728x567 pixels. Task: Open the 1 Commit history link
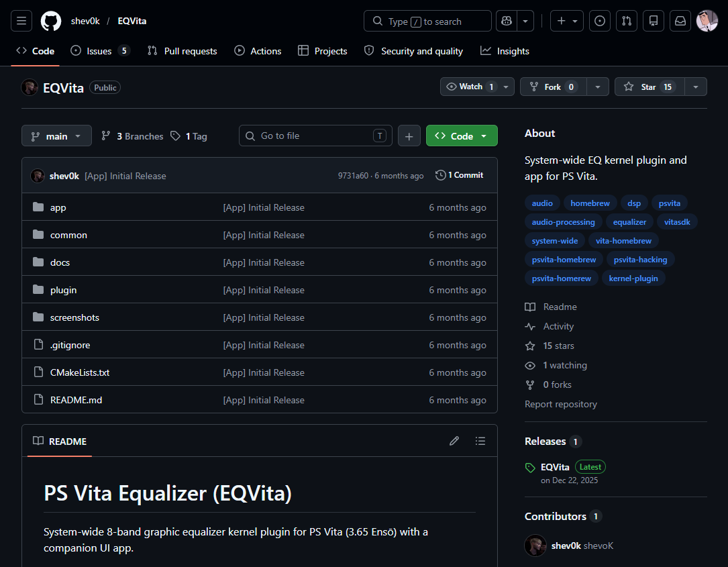pos(460,175)
